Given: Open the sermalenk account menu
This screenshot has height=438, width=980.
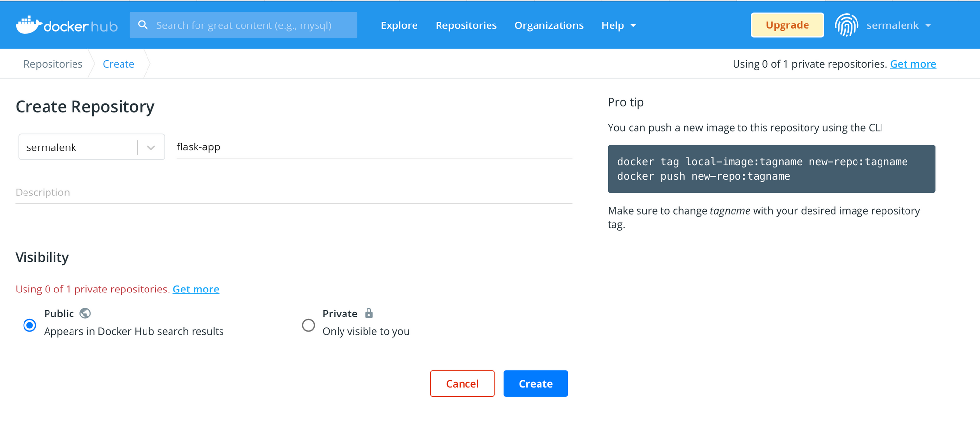Looking at the screenshot, I should click(x=898, y=25).
